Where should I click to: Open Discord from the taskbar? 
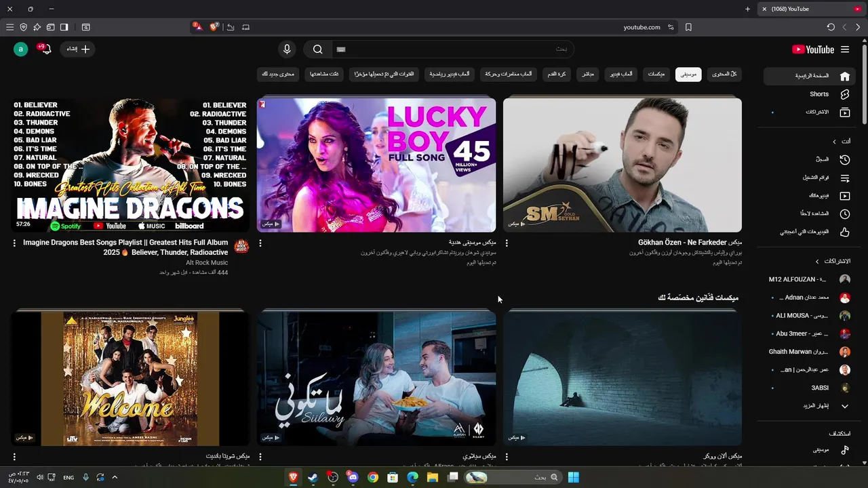point(353,477)
